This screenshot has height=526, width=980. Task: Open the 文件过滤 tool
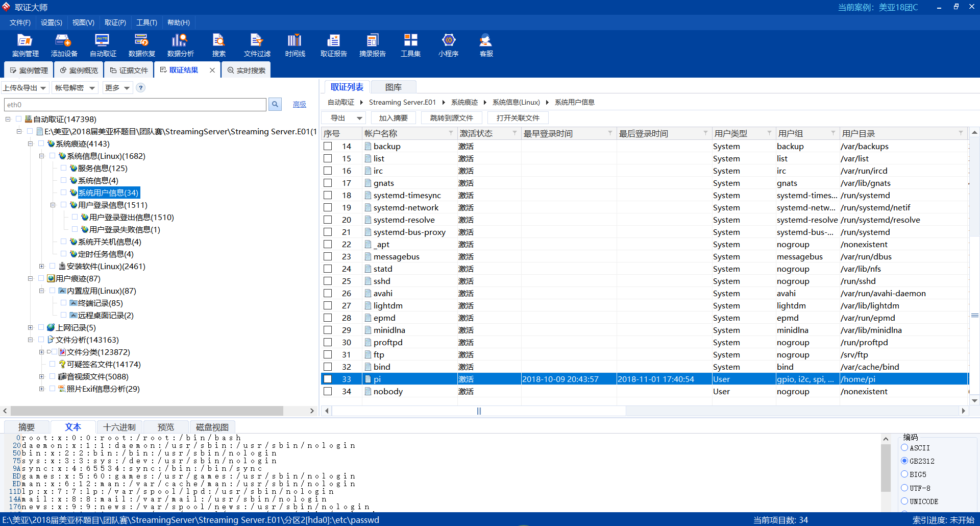pos(257,45)
